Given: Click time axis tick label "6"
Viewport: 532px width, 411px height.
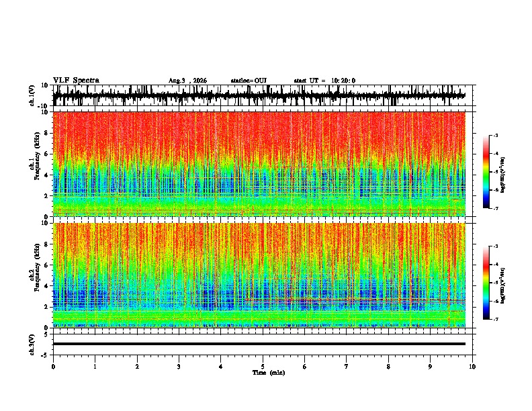Looking at the screenshot, I should click(x=305, y=367).
